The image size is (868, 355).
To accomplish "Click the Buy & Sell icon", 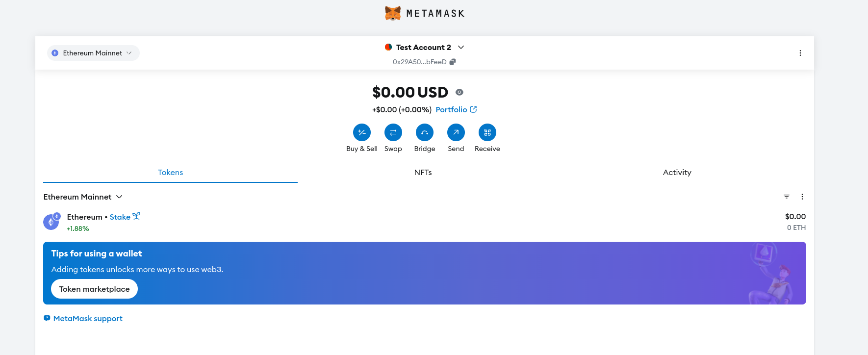I will 362,132.
